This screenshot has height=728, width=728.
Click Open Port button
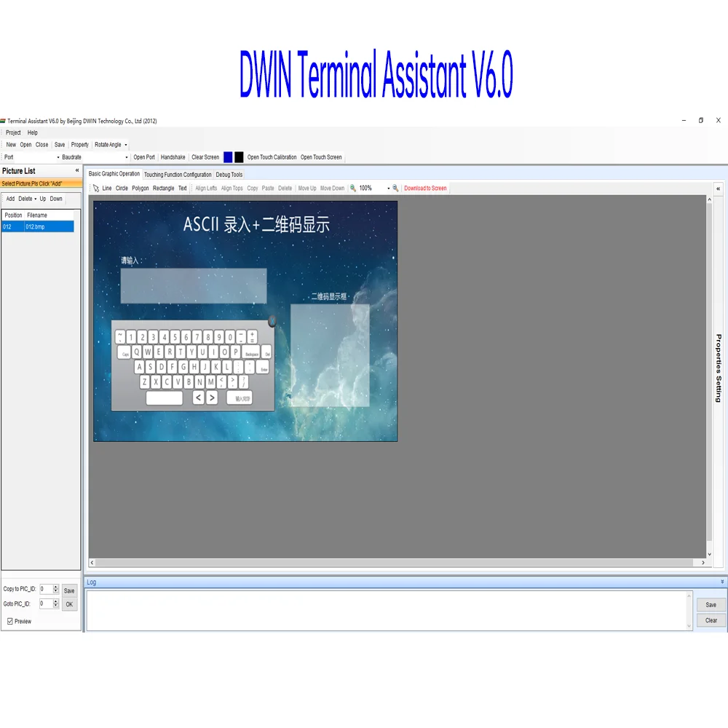tap(144, 157)
